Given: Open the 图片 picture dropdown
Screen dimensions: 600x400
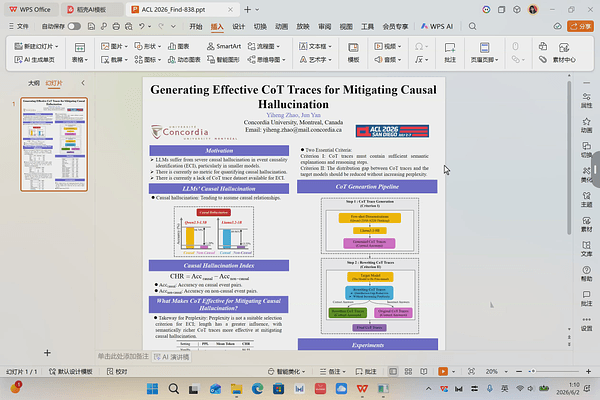Looking at the screenshot, I should [114, 46].
